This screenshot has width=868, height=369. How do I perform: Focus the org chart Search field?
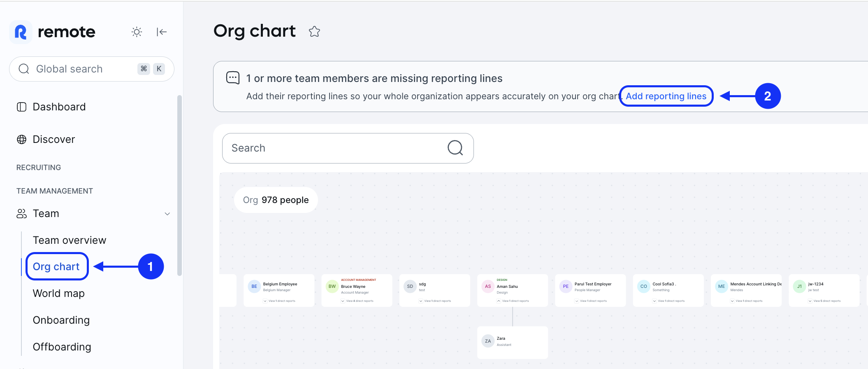tap(348, 148)
